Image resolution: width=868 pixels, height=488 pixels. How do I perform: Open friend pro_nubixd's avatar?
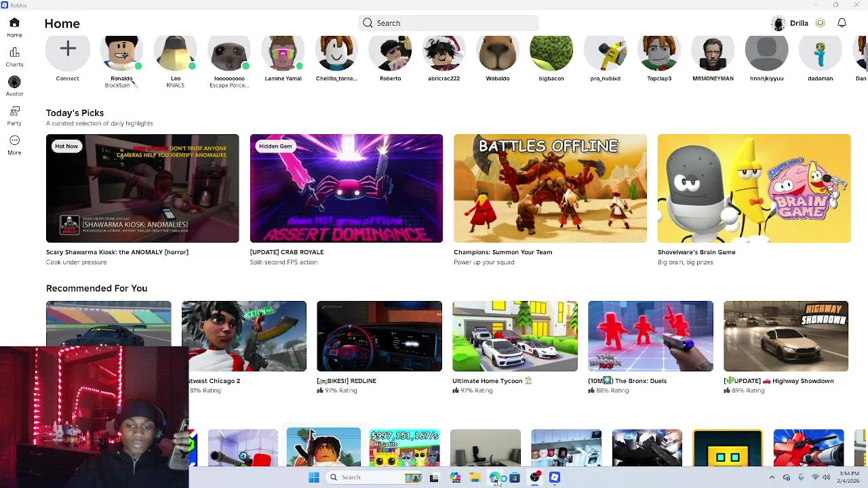pyautogui.click(x=605, y=53)
